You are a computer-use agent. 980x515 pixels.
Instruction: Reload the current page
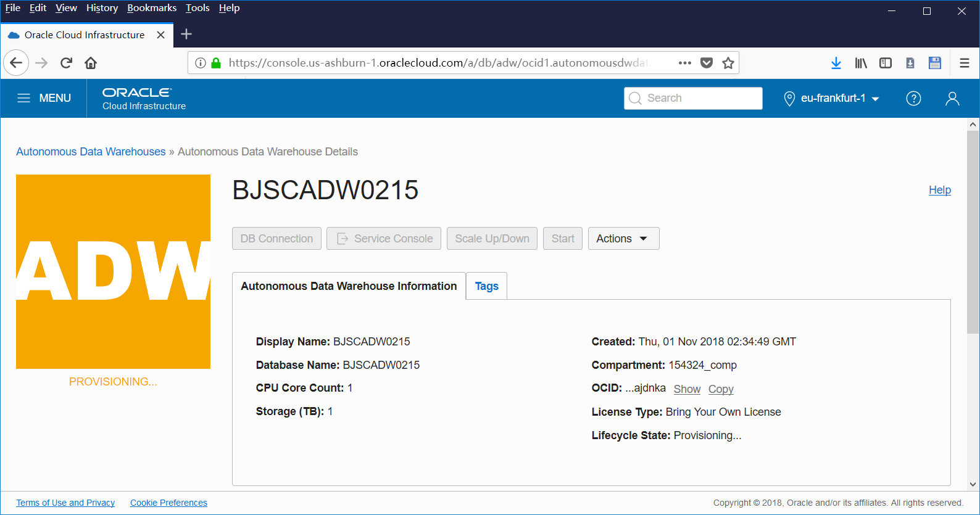click(x=66, y=63)
